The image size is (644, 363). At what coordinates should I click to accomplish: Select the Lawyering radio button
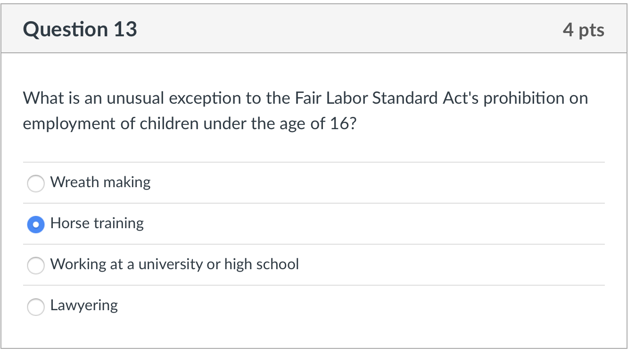36,306
